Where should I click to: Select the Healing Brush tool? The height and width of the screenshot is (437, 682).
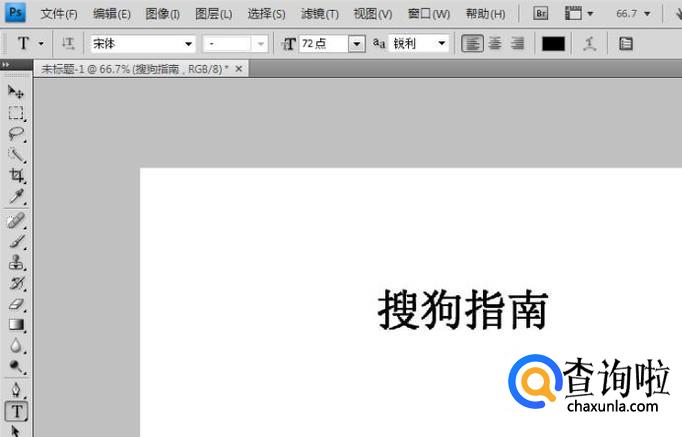[16, 221]
